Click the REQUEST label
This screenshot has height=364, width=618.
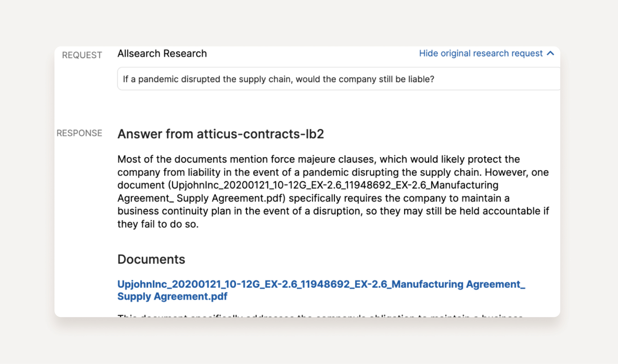82,55
